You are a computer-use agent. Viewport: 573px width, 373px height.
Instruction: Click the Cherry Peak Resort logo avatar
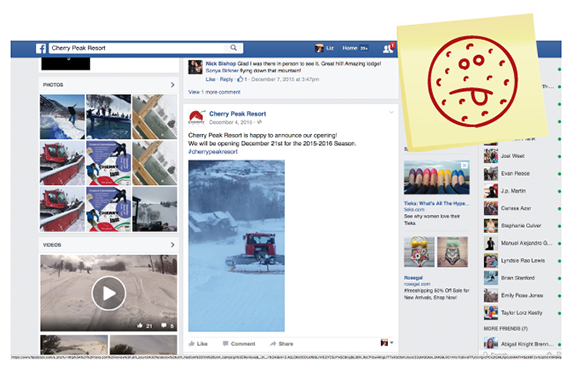196,118
